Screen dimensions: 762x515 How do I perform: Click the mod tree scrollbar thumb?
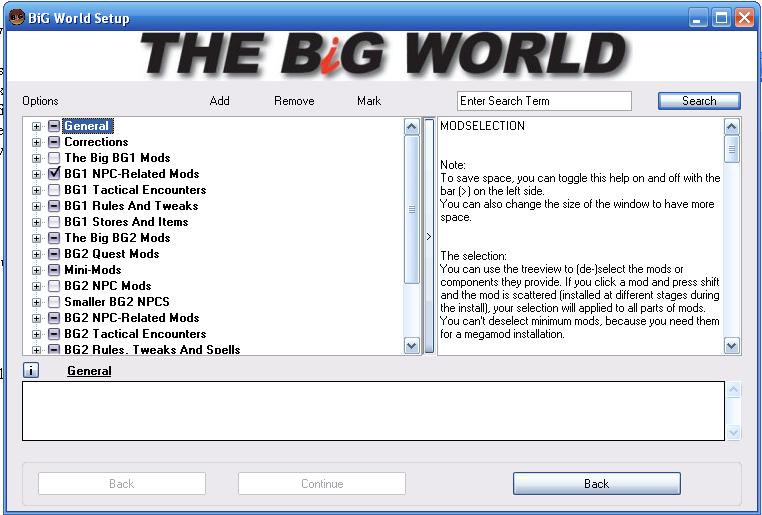coord(412,209)
